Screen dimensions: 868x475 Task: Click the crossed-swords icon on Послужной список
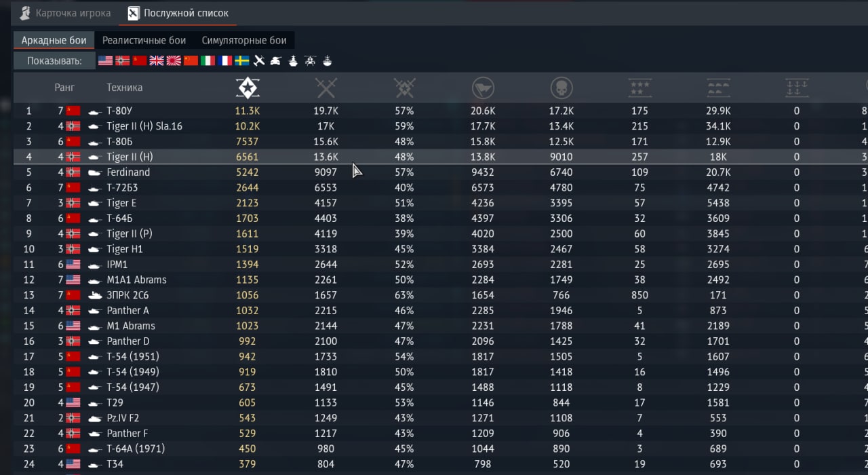134,13
